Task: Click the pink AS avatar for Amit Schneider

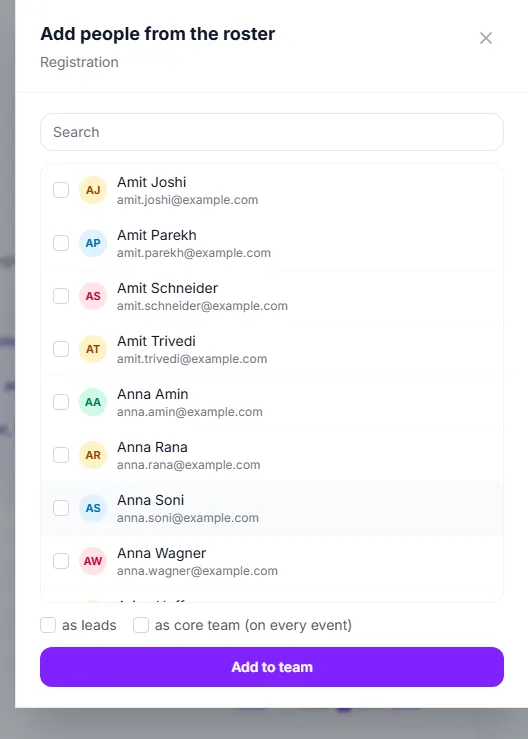Action: pyautogui.click(x=93, y=296)
